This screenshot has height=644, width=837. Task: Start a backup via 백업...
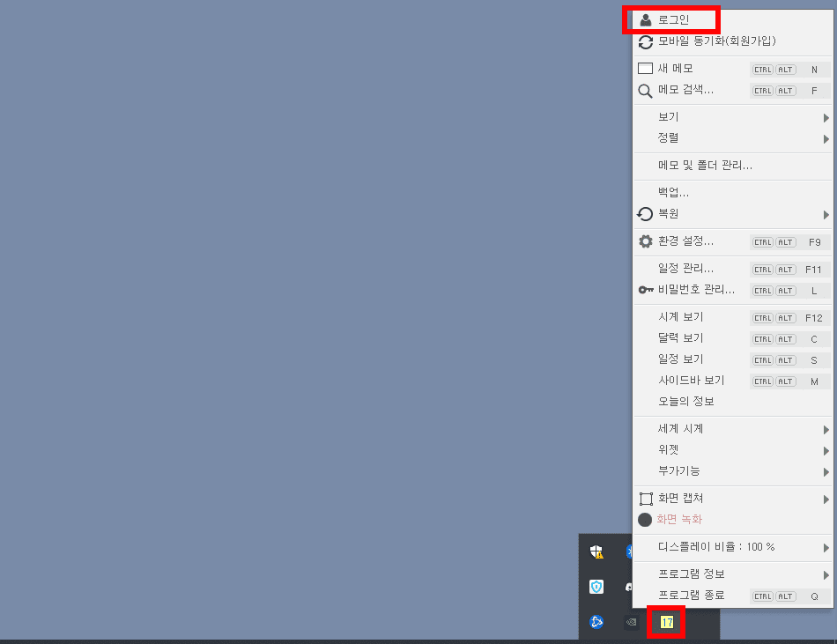coord(670,192)
